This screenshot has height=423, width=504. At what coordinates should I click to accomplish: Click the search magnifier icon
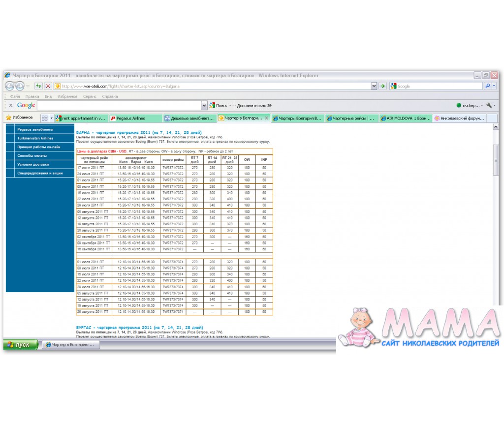pyautogui.click(x=488, y=86)
